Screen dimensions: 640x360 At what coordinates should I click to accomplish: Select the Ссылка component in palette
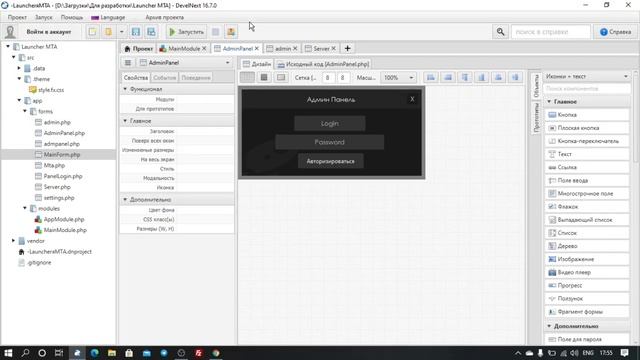[x=587, y=167]
